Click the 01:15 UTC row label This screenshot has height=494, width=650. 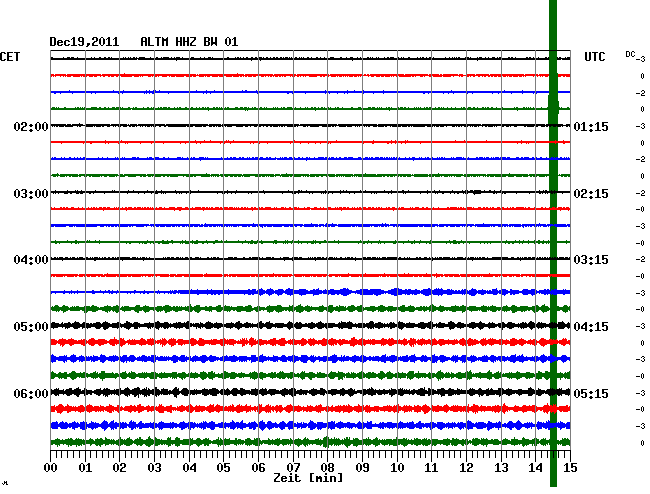click(x=591, y=126)
